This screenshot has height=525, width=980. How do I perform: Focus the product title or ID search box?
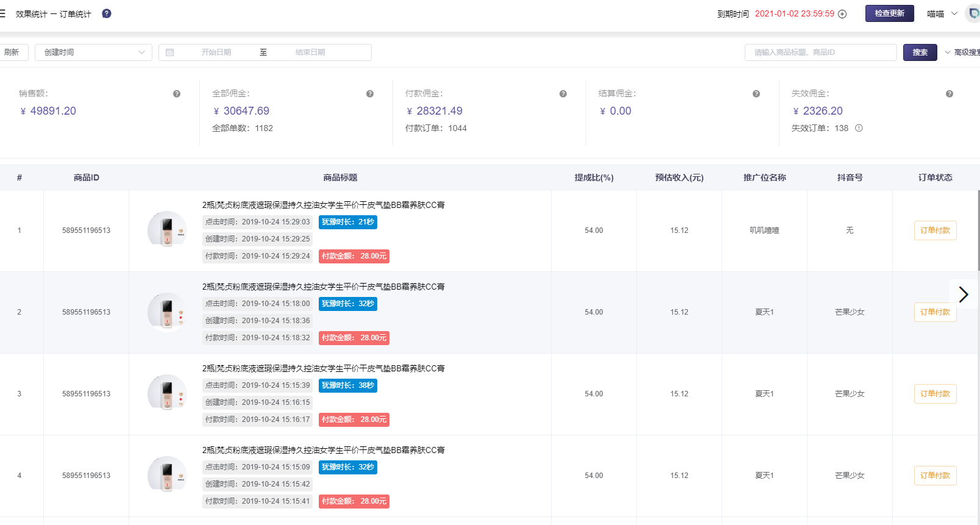[820, 52]
